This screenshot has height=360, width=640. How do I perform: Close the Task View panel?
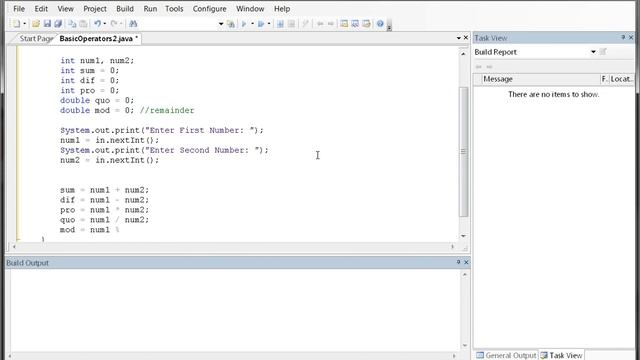631,38
